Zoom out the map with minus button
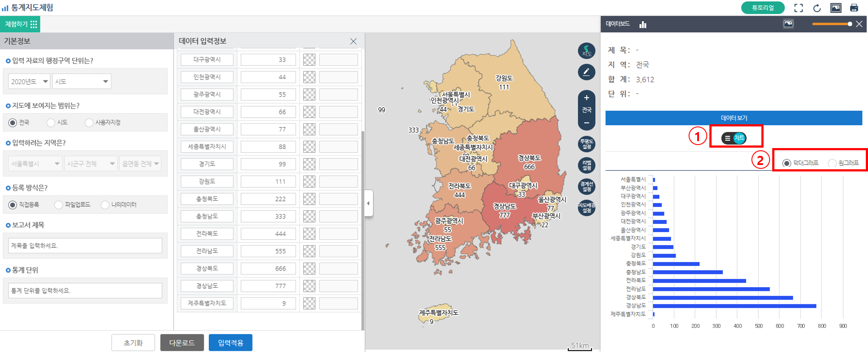The height and width of the screenshot is (352, 868). pyautogui.click(x=586, y=123)
